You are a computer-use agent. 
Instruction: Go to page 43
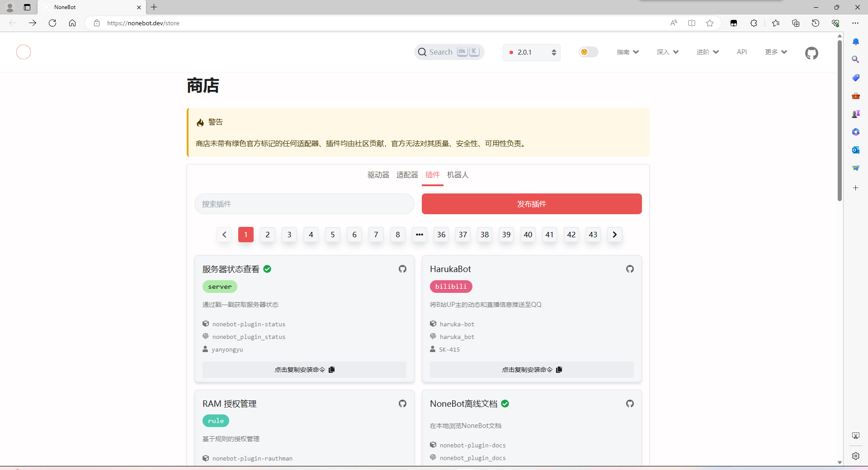tap(593, 235)
